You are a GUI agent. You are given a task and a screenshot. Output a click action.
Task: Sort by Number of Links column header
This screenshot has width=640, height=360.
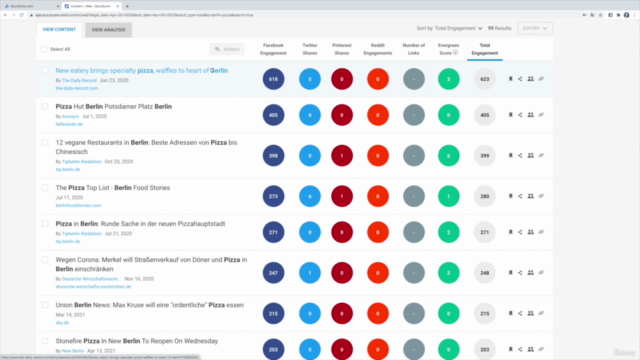click(413, 49)
